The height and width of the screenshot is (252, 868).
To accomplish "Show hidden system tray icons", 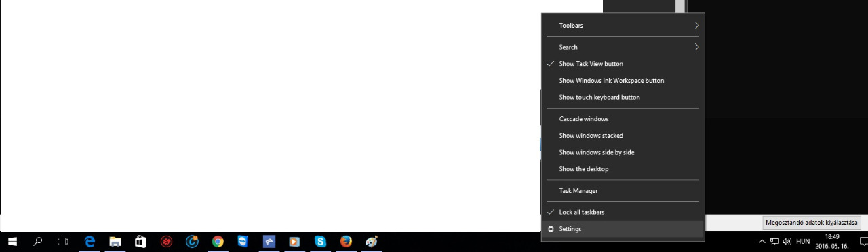I will [x=762, y=241].
